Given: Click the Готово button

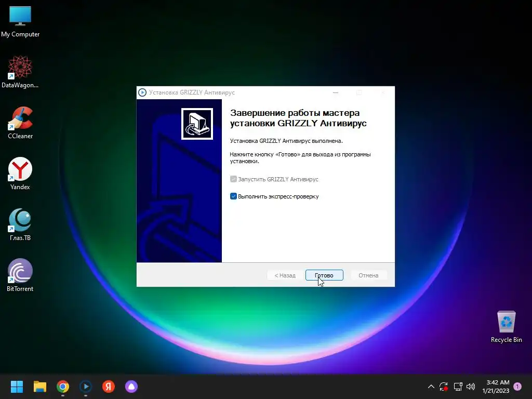Looking at the screenshot, I should [324, 275].
